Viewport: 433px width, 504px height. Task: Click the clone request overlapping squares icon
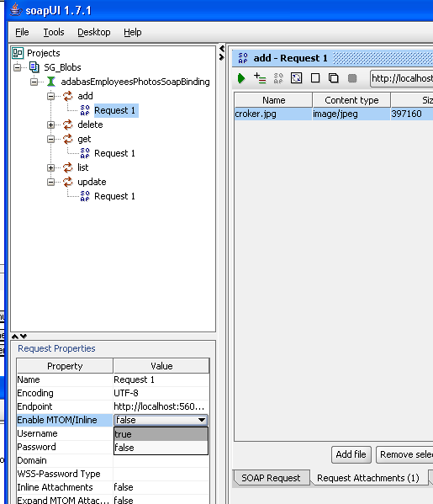[x=334, y=78]
